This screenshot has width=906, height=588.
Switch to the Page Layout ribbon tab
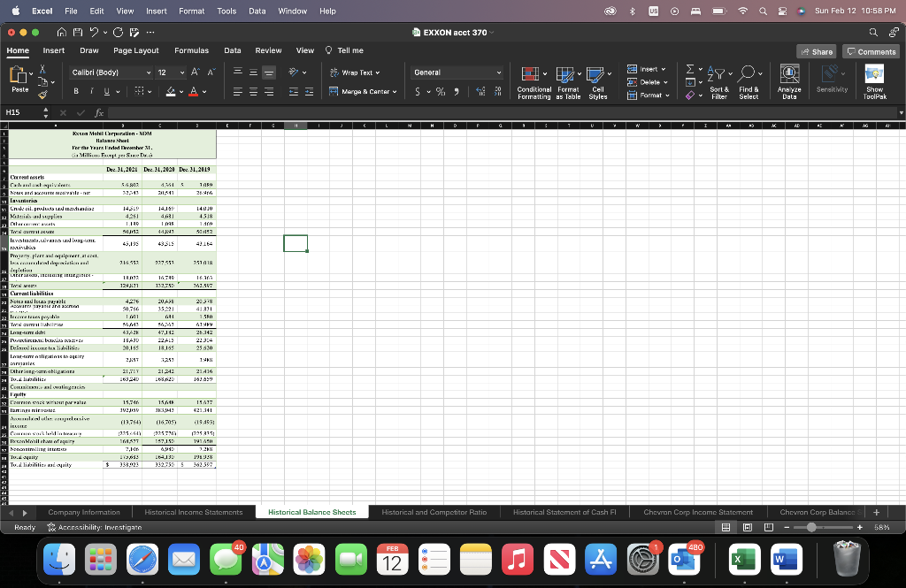[135, 50]
